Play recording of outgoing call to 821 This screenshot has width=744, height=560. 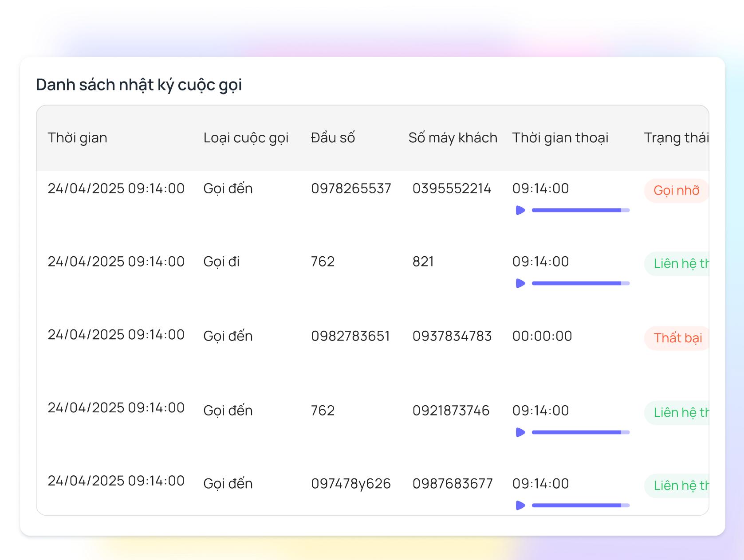(x=520, y=283)
